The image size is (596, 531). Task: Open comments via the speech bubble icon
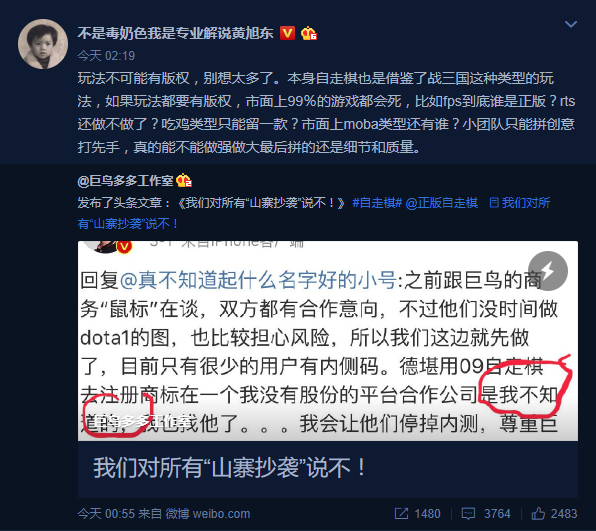[x=468, y=514]
